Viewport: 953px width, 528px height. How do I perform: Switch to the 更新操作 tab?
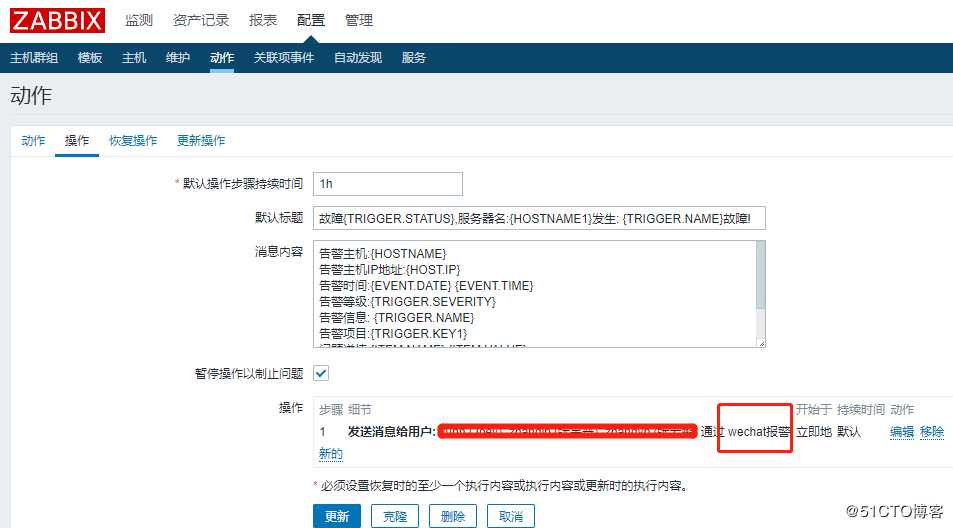click(x=201, y=141)
